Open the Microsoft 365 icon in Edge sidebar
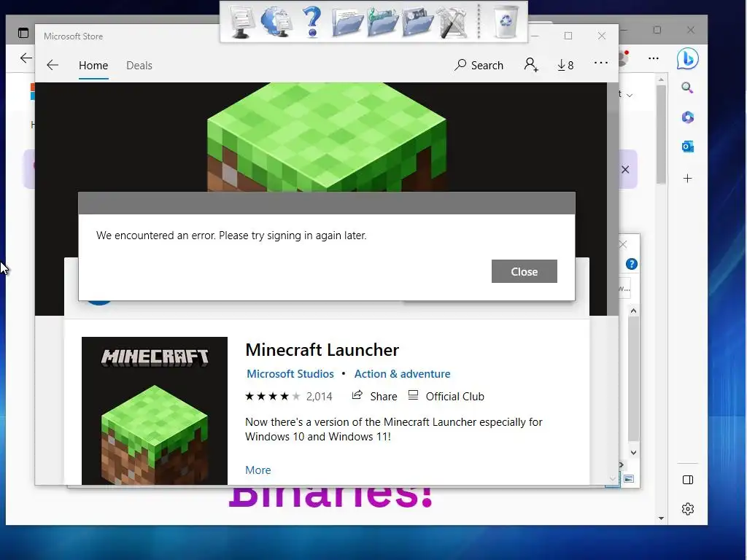The height and width of the screenshot is (560, 747). [687, 117]
